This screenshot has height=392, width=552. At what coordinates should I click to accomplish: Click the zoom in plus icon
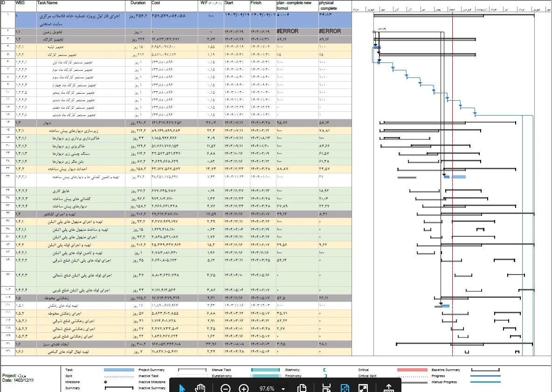(243, 389)
